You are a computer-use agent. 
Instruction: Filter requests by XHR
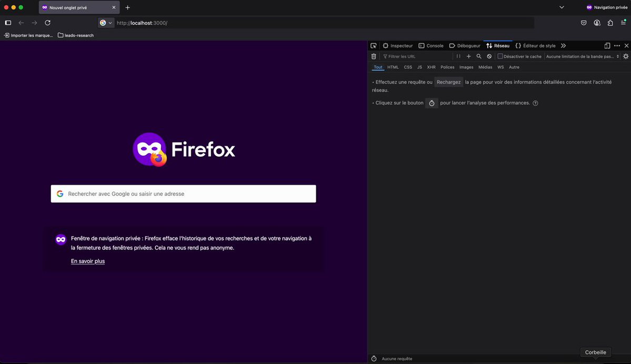click(x=431, y=67)
